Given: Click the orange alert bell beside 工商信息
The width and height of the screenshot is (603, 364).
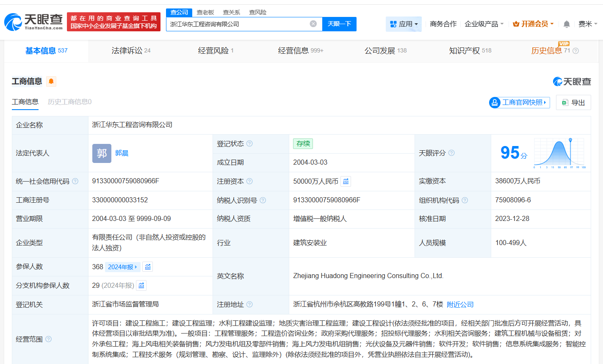Looking at the screenshot, I should pyautogui.click(x=51, y=81).
